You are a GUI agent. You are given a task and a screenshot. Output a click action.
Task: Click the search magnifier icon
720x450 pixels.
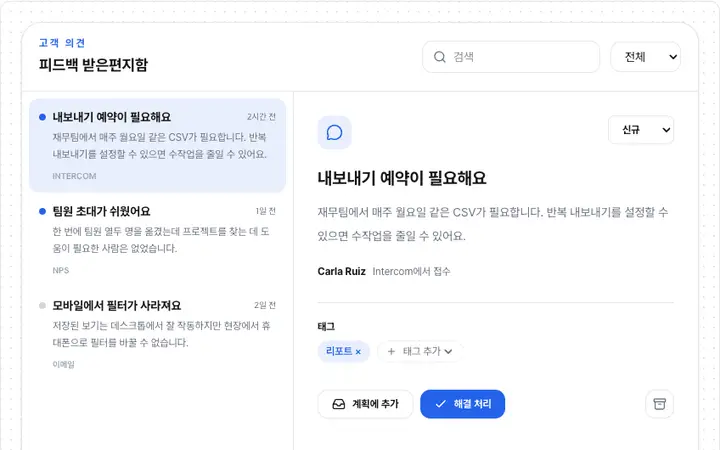(x=439, y=57)
